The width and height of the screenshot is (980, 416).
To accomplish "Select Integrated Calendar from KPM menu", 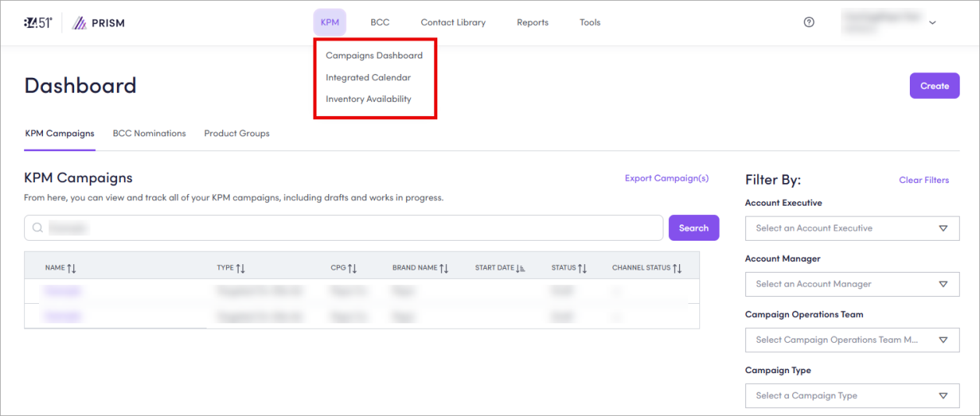I will tap(368, 77).
